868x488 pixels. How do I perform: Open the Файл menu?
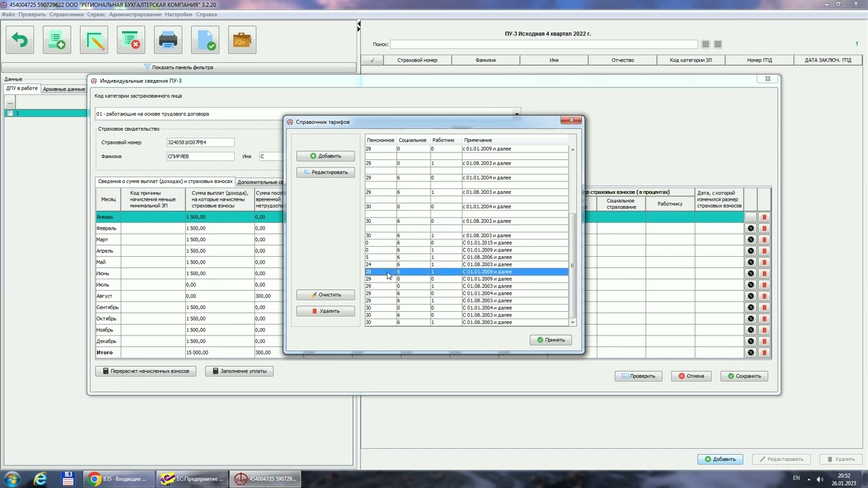8,14
